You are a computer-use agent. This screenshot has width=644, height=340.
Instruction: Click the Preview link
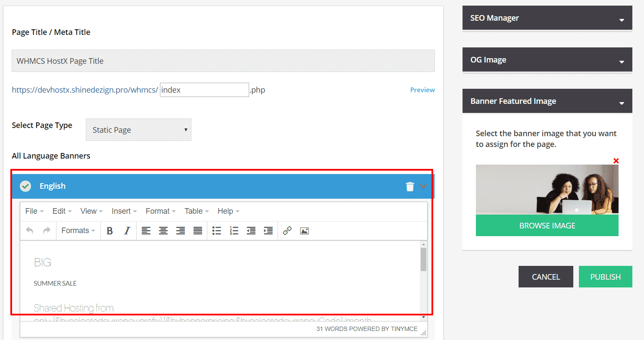[x=422, y=90]
